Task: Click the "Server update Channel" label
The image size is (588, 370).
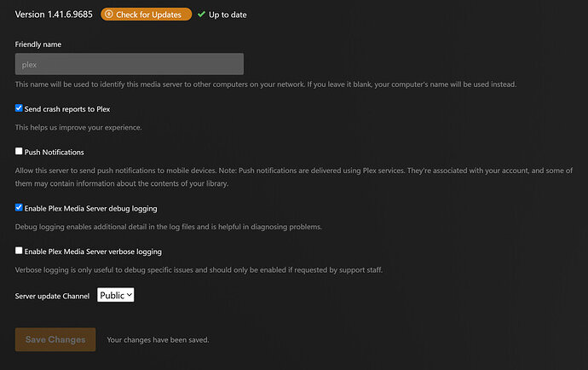Action: point(53,296)
